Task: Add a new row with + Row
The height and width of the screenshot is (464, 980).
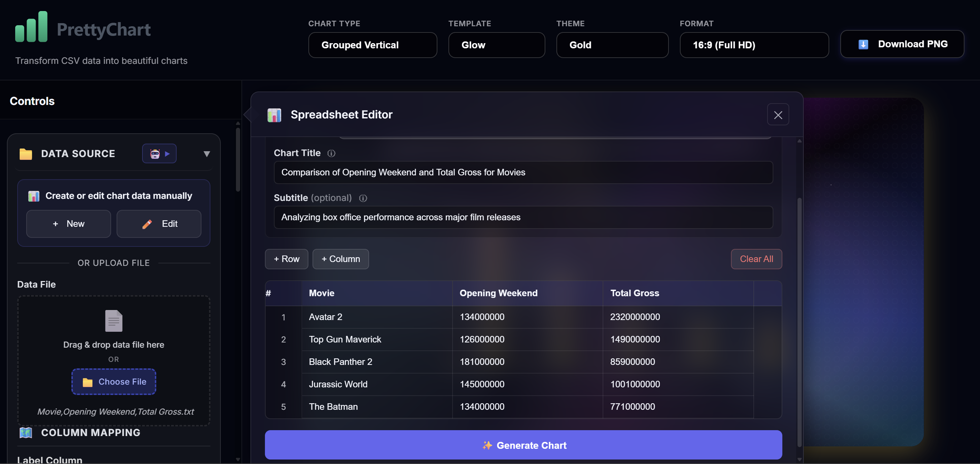Action: pos(286,259)
